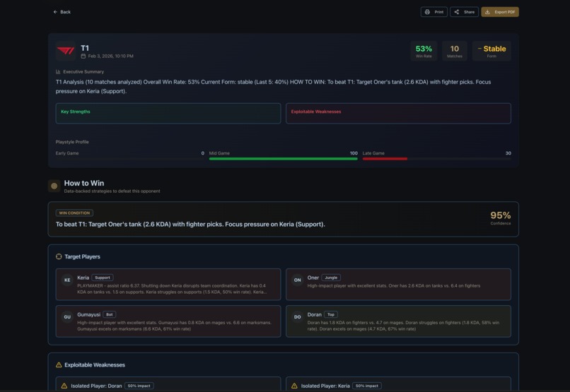Screen dimensions: 570x392
Task: Open the Key Strengths panel
Action: click(x=168, y=113)
